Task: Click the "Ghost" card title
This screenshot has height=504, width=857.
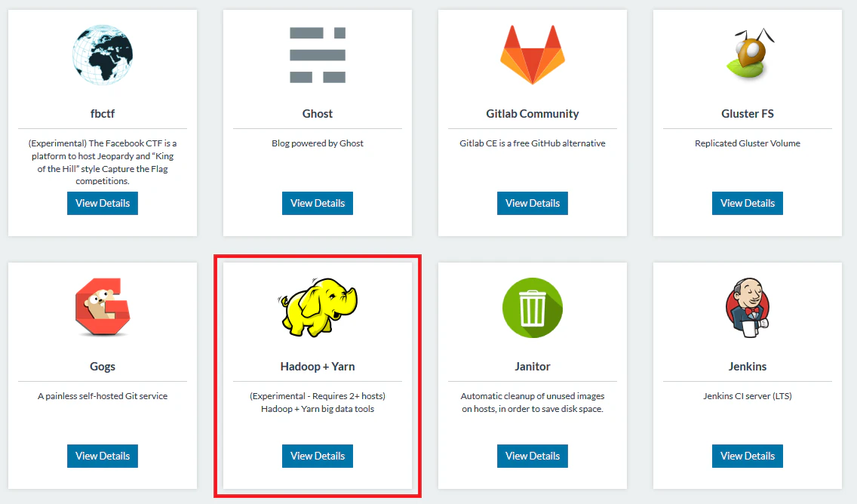Action: [318, 114]
